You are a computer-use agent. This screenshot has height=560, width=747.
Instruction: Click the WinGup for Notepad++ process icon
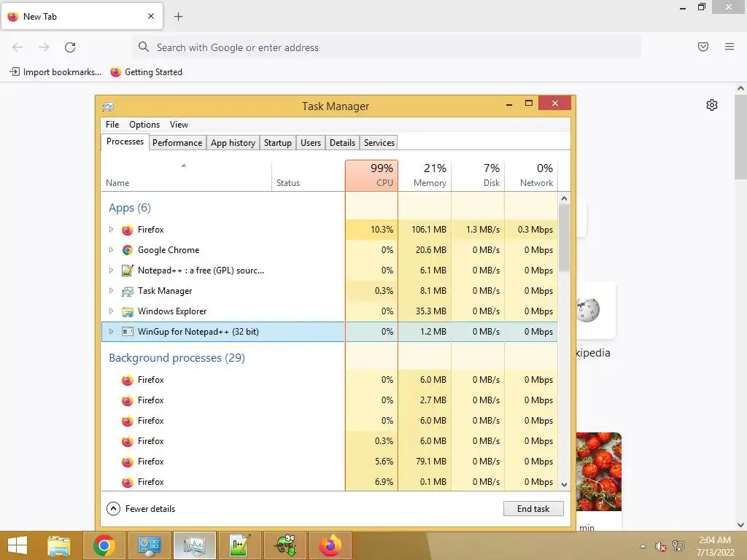click(127, 332)
